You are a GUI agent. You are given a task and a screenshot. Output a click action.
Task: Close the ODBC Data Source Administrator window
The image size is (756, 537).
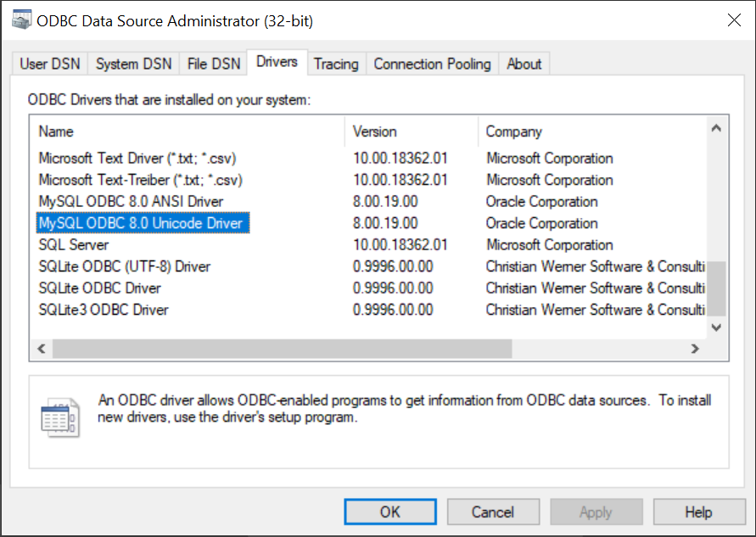tap(734, 20)
